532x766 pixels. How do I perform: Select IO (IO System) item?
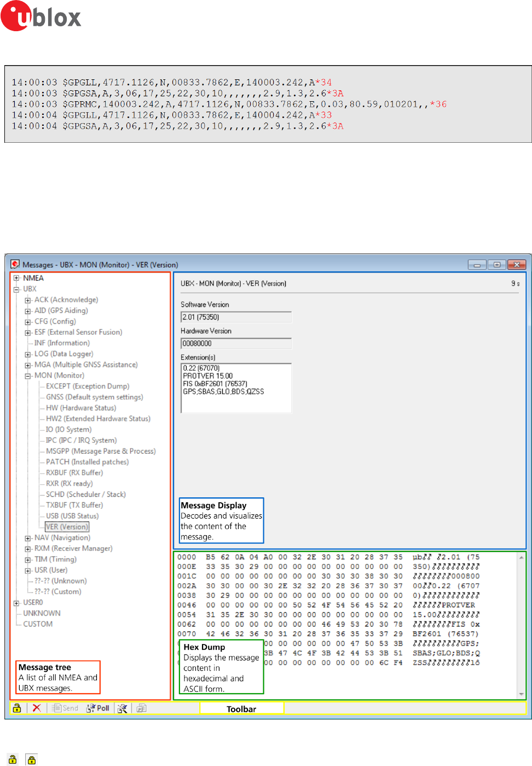click(x=68, y=430)
